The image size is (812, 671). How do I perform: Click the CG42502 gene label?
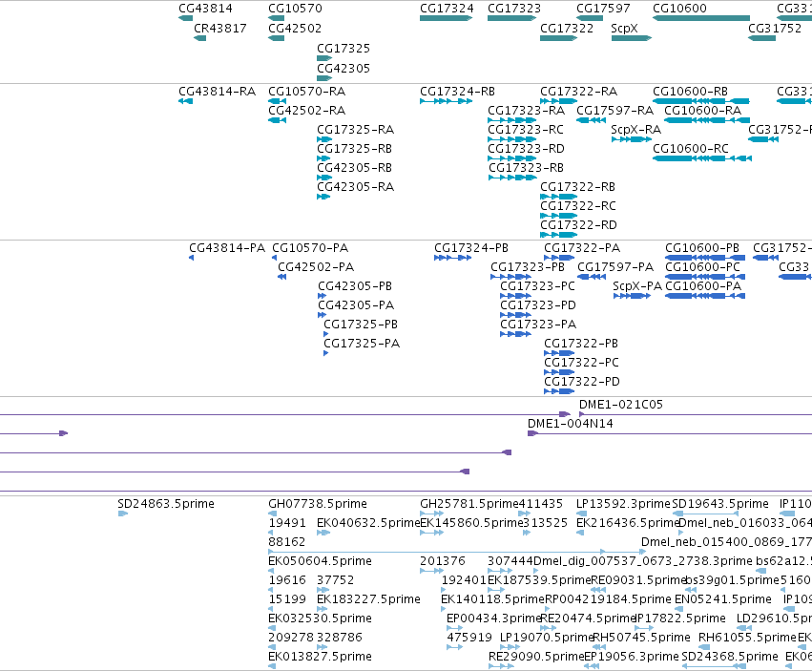coord(295,28)
